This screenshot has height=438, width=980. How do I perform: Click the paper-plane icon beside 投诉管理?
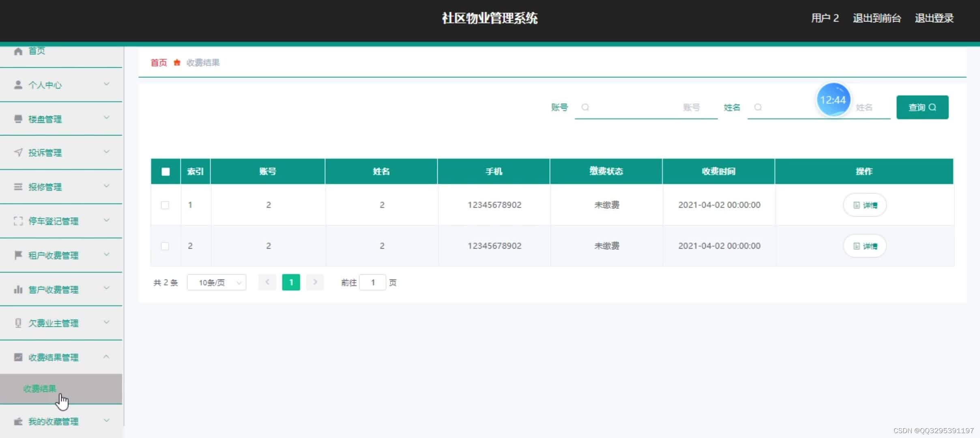click(18, 152)
